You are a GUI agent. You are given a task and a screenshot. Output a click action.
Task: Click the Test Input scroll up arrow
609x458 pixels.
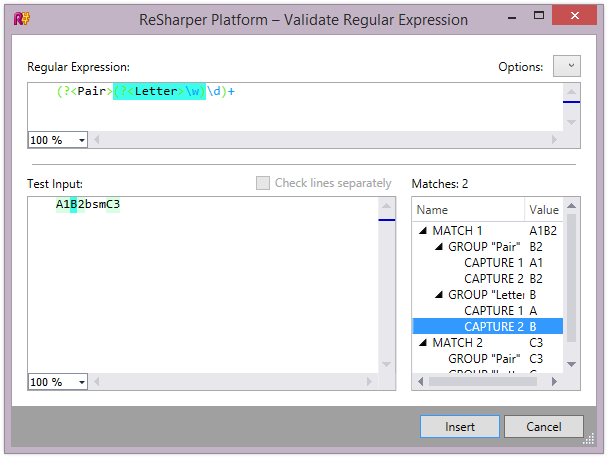coord(386,206)
